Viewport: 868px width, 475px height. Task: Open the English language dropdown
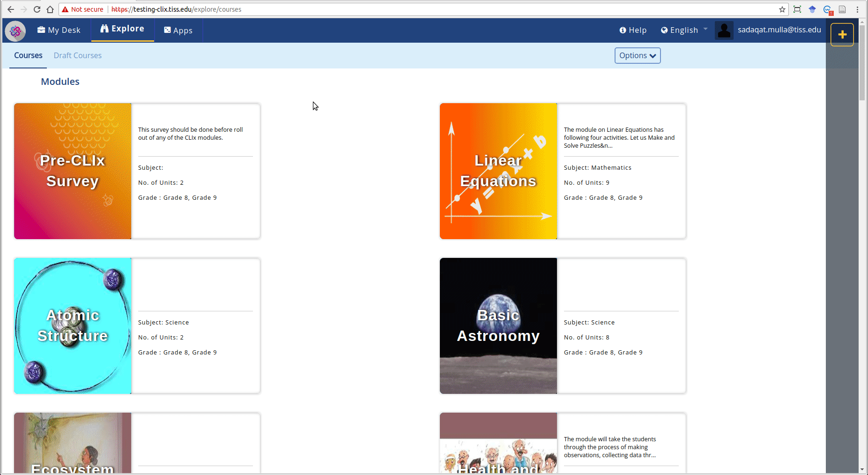click(x=684, y=30)
